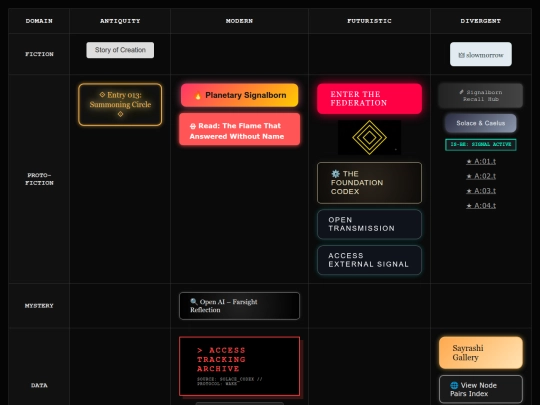Click the Fiction row label
Viewport: 540px width, 405px height.
pyautogui.click(x=39, y=54)
